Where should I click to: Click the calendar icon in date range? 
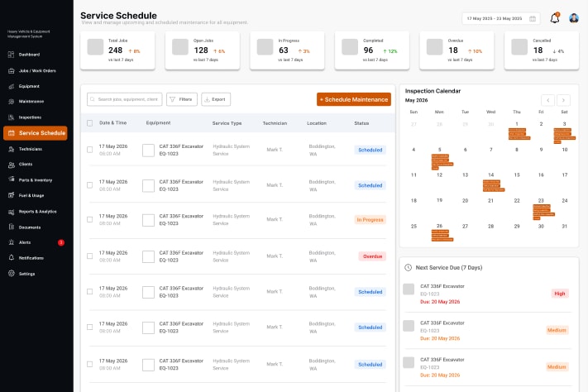pos(533,18)
